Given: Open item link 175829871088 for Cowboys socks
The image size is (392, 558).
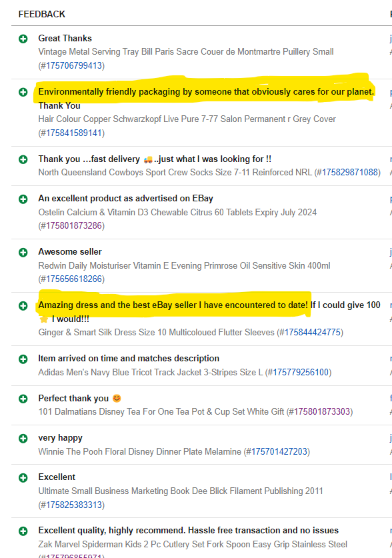Looking at the screenshot, I should click(x=350, y=172).
